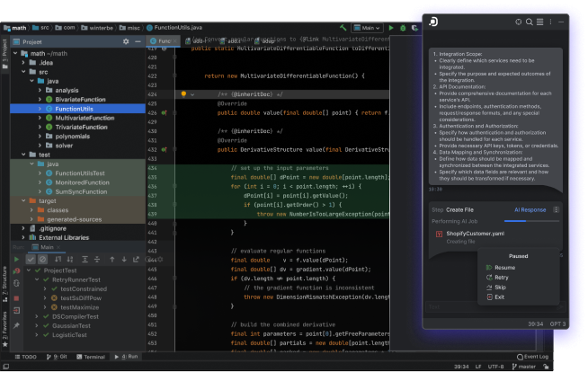Open AI panel vertical dots menu
588x372 pixels.
point(550,22)
